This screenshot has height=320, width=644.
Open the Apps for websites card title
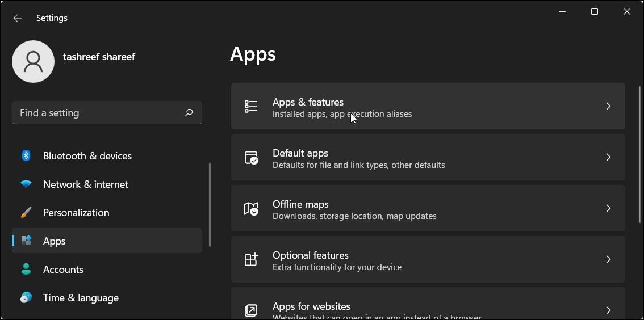click(311, 306)
